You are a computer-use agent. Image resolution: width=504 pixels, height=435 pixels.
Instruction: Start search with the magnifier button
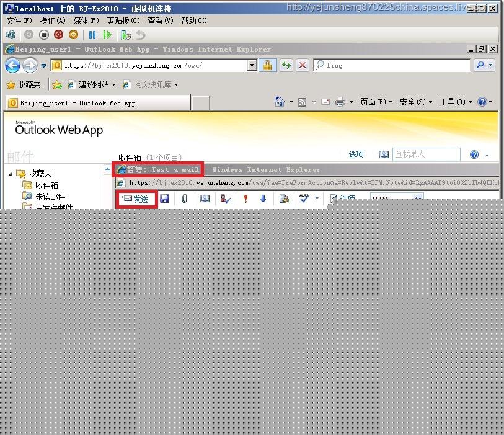click(x=480, y=65)
